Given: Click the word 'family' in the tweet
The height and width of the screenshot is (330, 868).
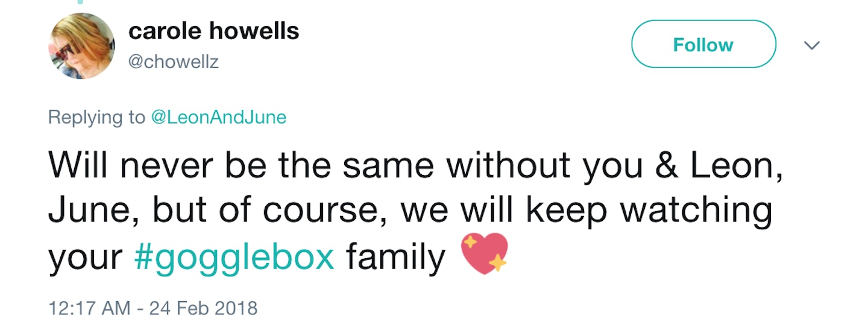Looking at the screenshot, I should click(x=395, y=258).
